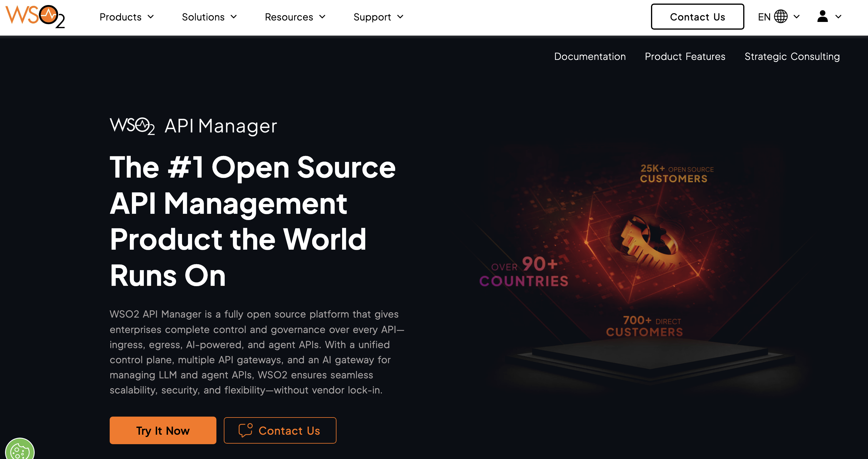This screenshot has width=868, height=459.
Task: Open the Support menu
Action: point(378,17)
